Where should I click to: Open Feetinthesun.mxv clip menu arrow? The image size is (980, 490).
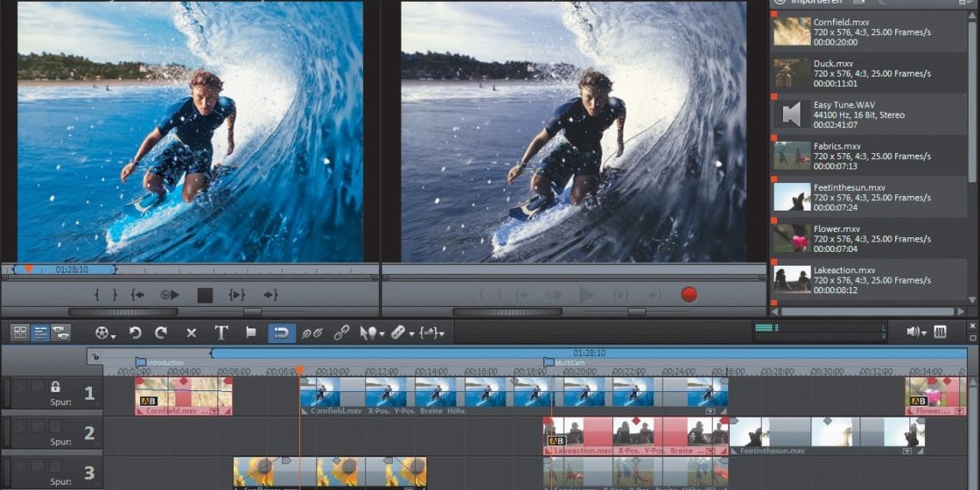click(x=906, y=450)
